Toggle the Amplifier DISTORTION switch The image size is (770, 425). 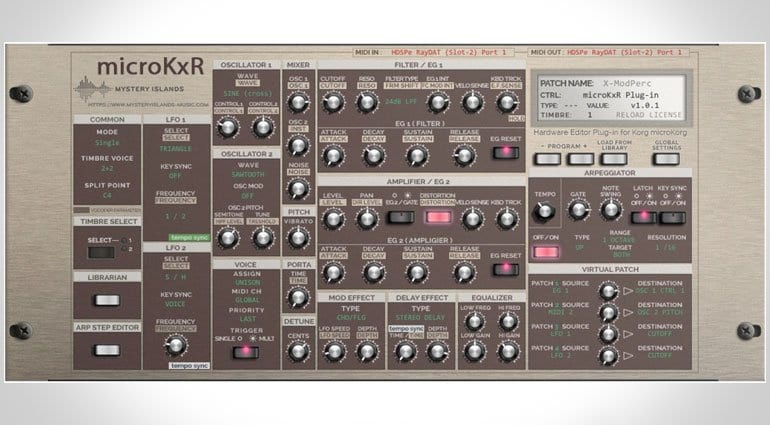pyautogui.click(x=438, y=217)
